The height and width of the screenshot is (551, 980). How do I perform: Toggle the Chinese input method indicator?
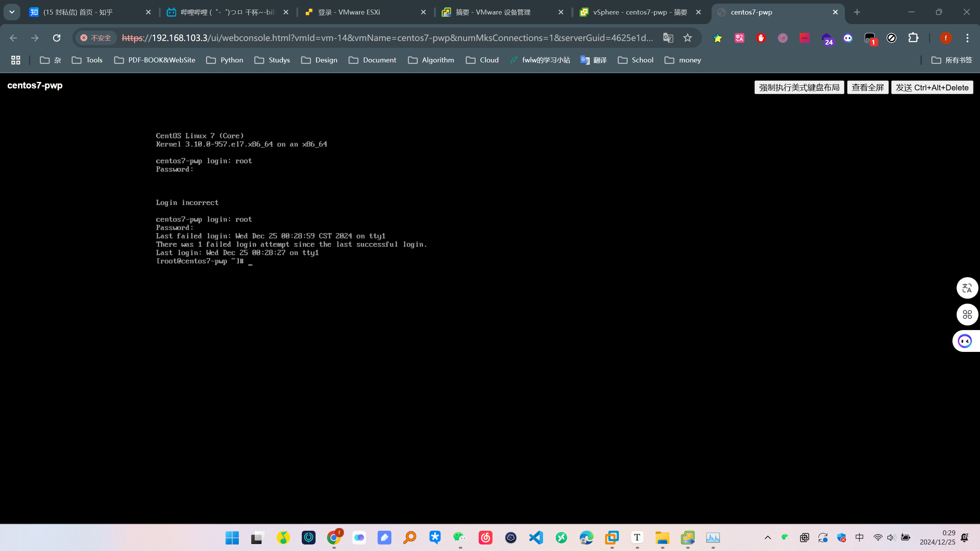[859, 538]
